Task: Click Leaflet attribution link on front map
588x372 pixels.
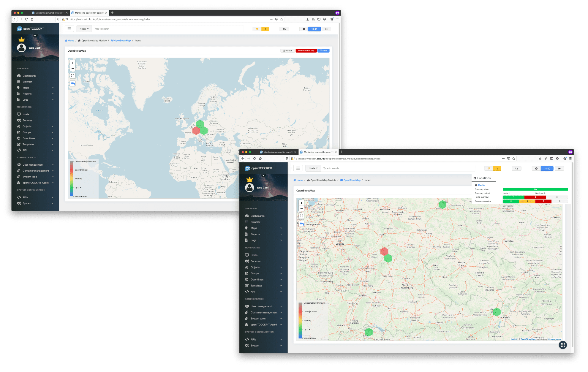Action: click(x=514, y=339)
